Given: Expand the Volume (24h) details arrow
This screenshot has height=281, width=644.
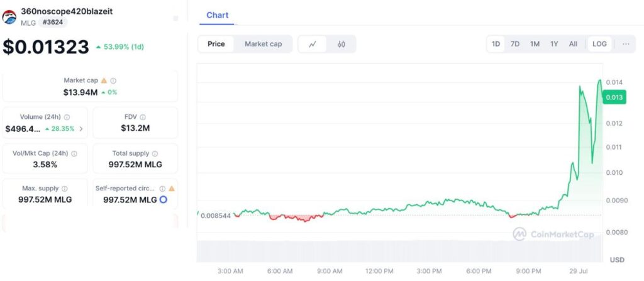Looking at the screenshot, I should coord(80,129).
